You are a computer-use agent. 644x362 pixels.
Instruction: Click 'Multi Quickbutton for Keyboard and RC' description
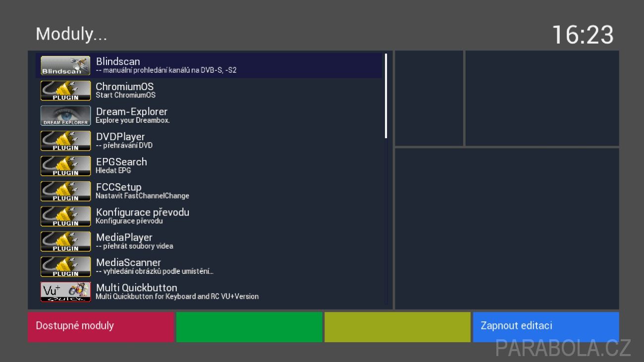tap(177, 296)
